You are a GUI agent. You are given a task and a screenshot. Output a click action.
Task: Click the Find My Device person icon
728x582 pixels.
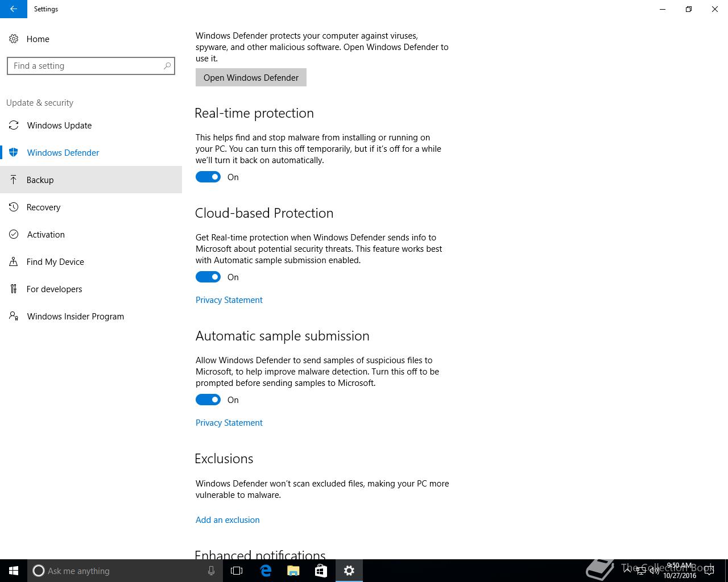[14, 261]
